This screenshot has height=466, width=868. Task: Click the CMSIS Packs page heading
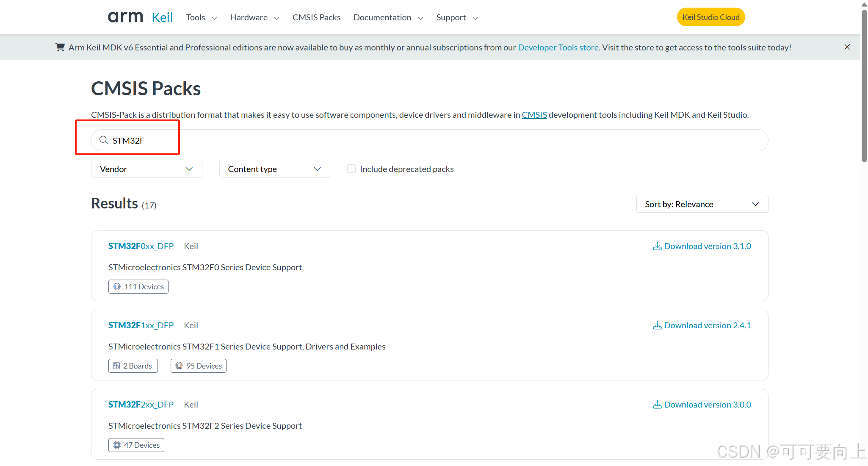[x=146, y=89]
